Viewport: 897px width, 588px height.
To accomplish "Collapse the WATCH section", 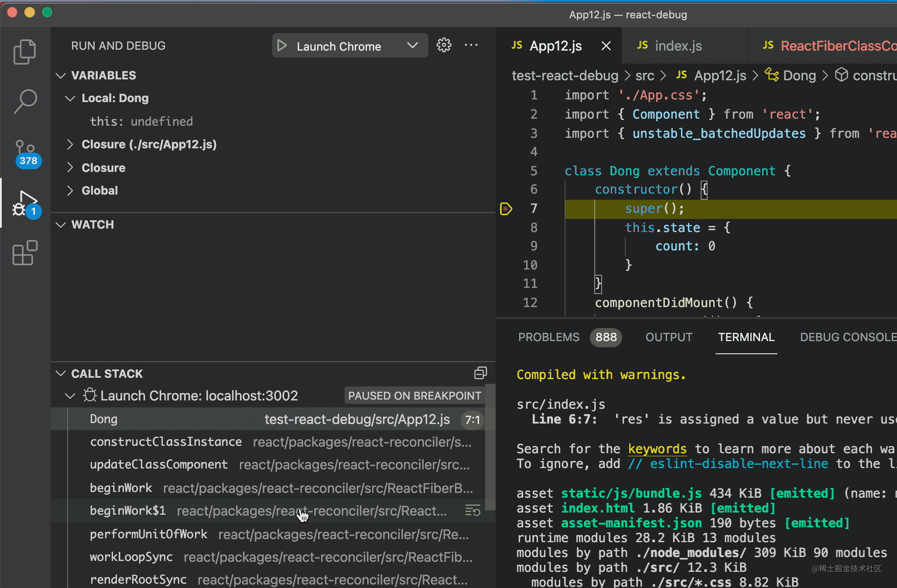I will click(x=61, y=225).
